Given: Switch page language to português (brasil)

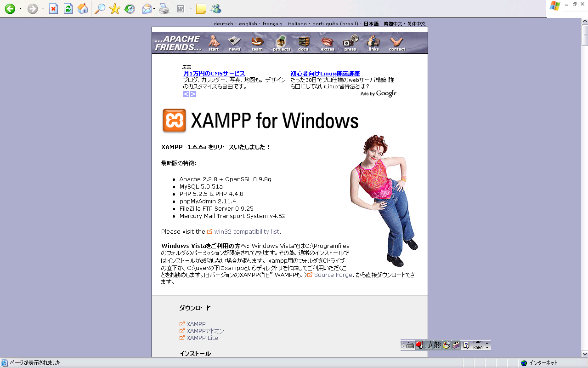Looking at the screenshot, I should 335,24.
